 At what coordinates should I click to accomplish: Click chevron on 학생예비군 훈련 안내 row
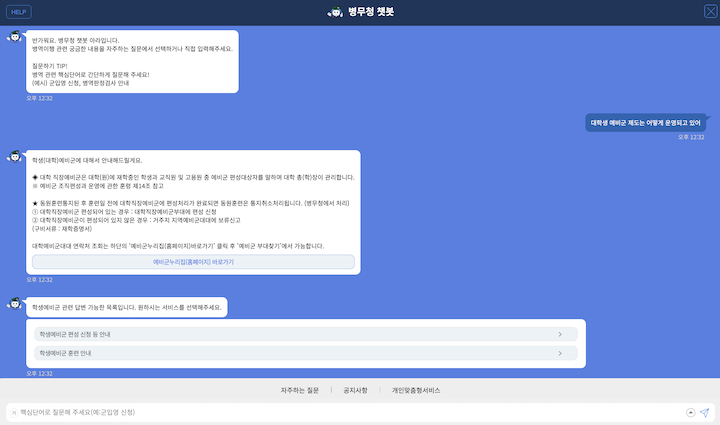tap(560, 353)
